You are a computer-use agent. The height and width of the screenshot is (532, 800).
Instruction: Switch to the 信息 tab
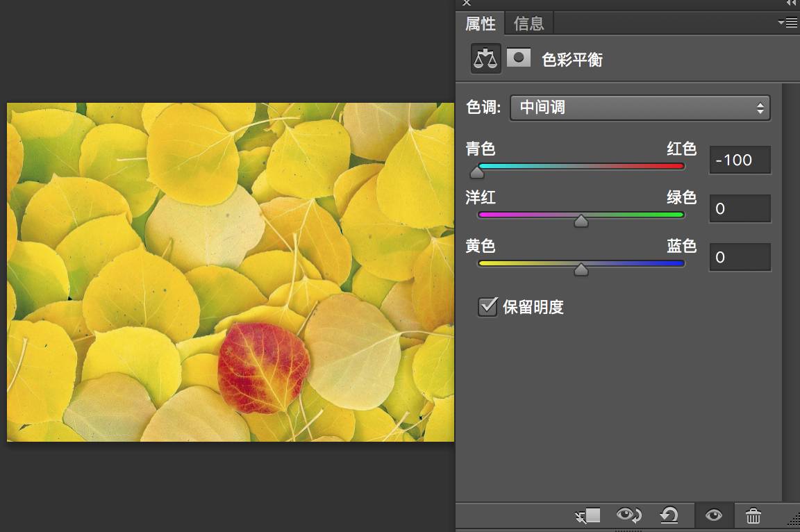pos(529,24)
